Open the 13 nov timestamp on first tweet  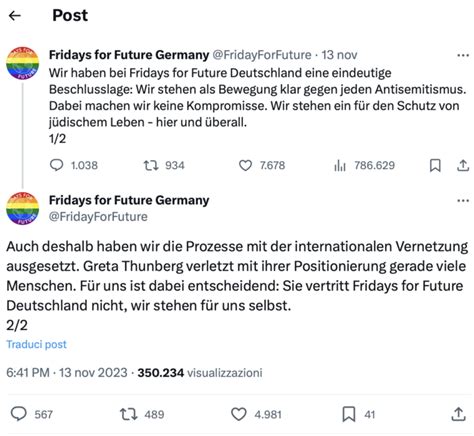click(x=339, y=55)
